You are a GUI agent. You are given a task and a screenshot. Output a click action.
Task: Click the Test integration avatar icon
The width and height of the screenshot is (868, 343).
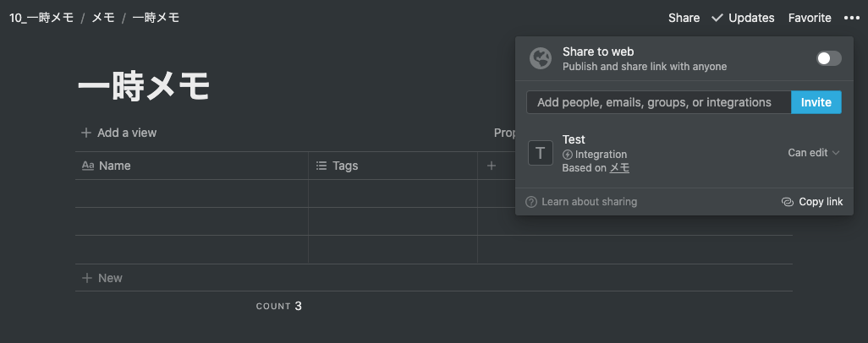[541, 153]
